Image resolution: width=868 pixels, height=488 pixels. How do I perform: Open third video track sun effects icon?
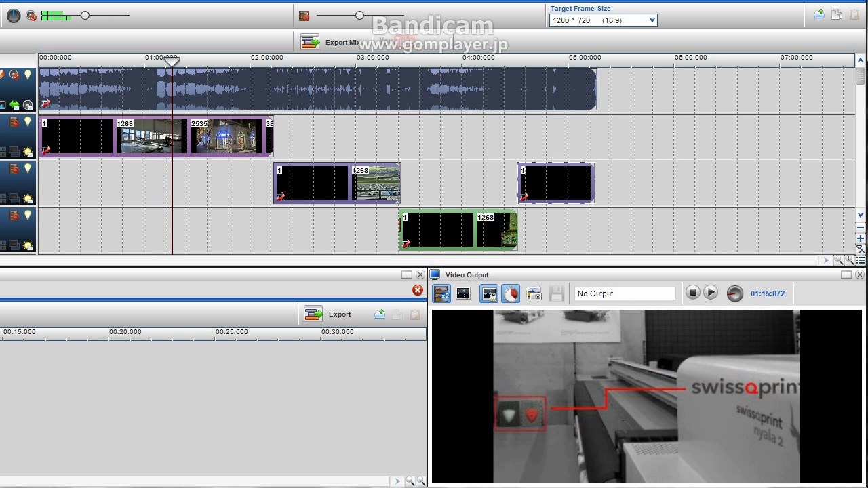[x=28, y=245]
